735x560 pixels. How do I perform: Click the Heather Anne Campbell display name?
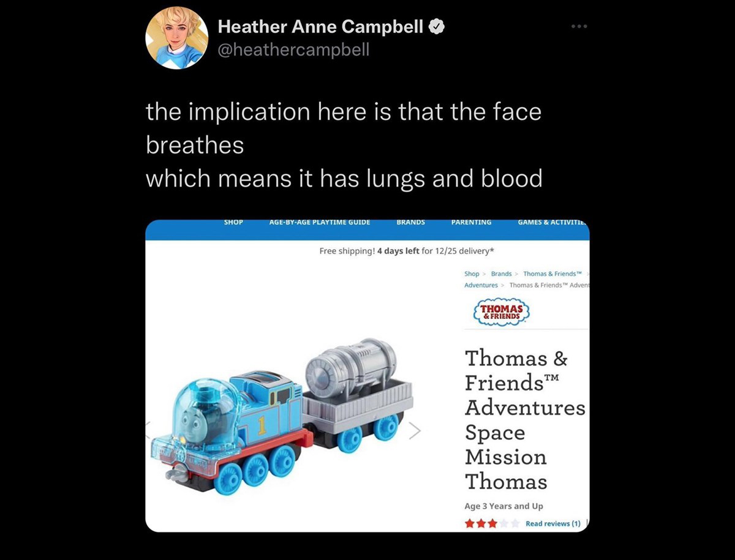coord(320,26)
